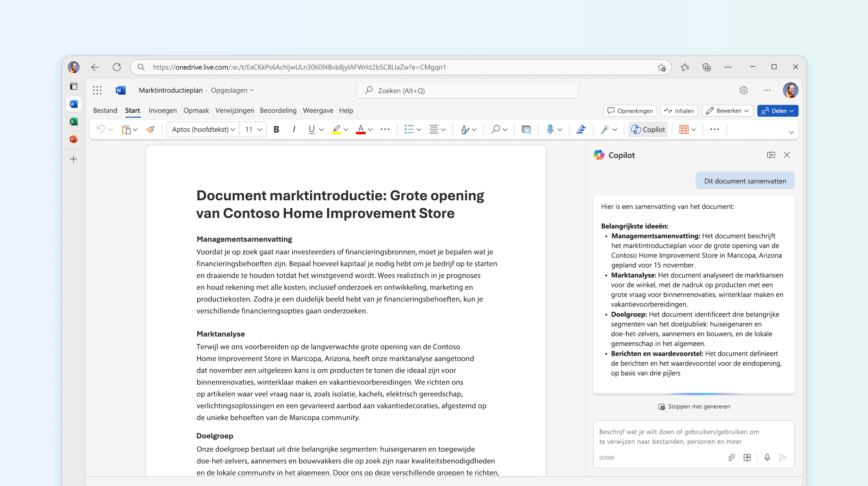Click Dit document samenvatten button
This screenshot has height=486, width=868.
tap(745, 181)
